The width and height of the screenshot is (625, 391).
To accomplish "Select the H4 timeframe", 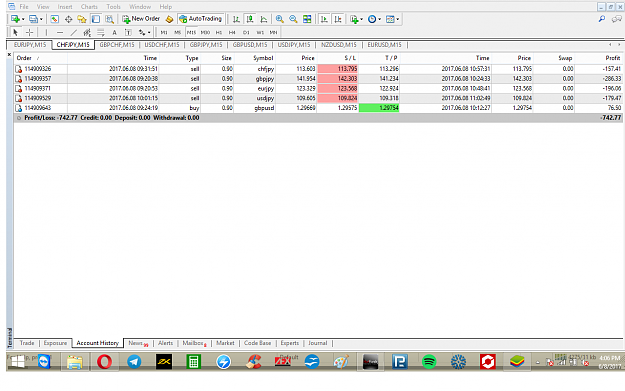I will pos(232,32).
